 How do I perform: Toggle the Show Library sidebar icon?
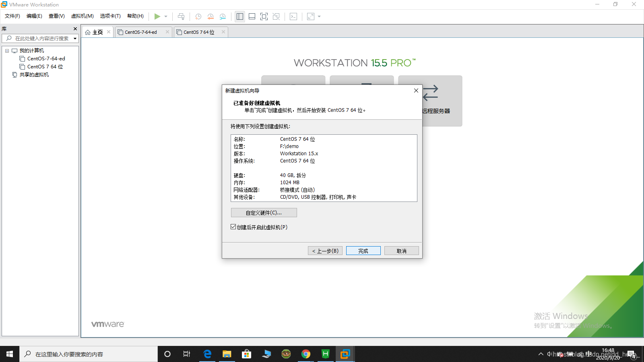[240, 16]
